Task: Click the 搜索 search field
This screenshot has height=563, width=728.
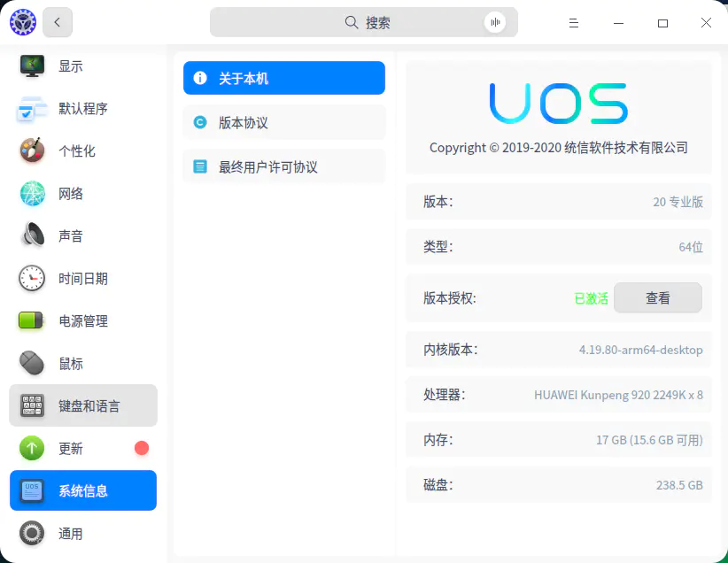Action: point(363,22)
